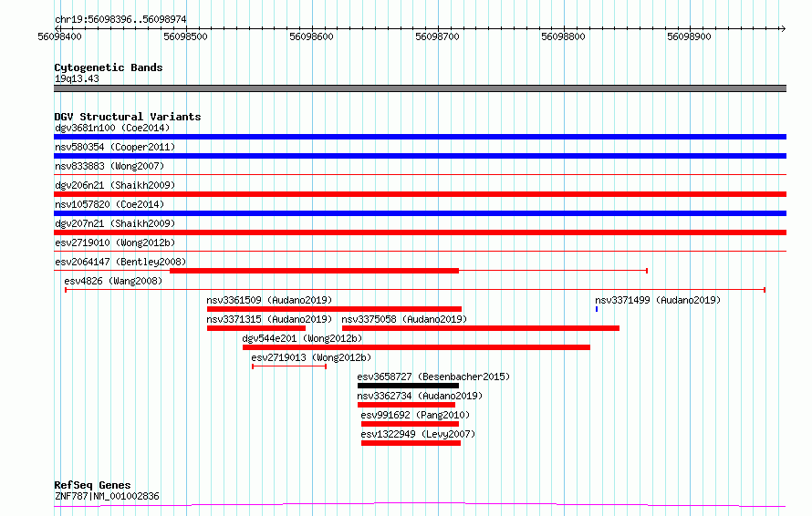Click the dgv3681n100 (Coe2014) variant label
Image resolution: width=812 pixels, height=516 pixels.
pyautogui.click(x=112, y=128)
